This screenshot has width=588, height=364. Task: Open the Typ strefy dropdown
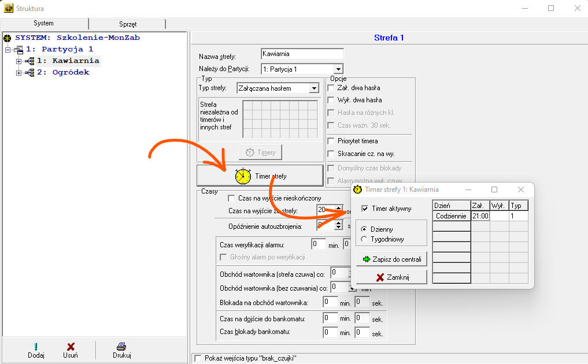pos(314,88)
